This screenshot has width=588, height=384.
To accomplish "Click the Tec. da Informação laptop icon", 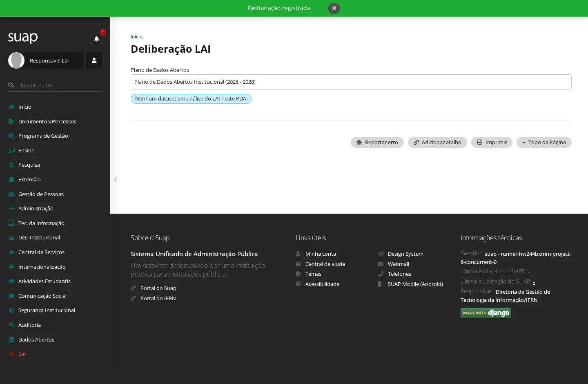I will pyautogui.click(x=11, y=223).
